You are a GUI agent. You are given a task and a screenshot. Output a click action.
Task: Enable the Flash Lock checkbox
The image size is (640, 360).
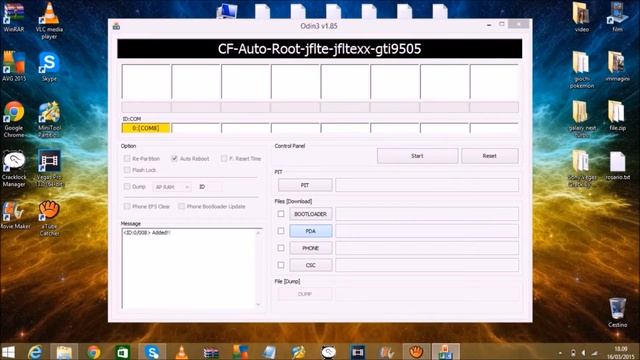[127, 170]
